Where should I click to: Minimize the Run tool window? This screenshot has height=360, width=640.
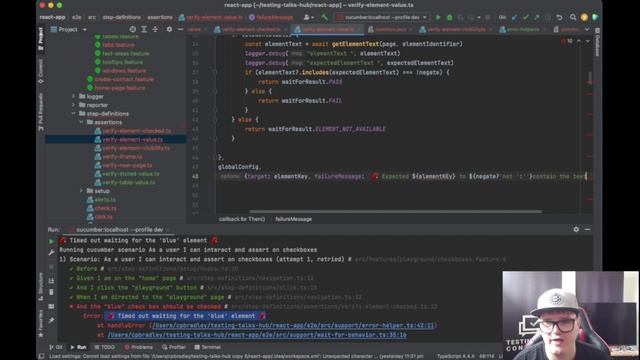coord(587,229)
